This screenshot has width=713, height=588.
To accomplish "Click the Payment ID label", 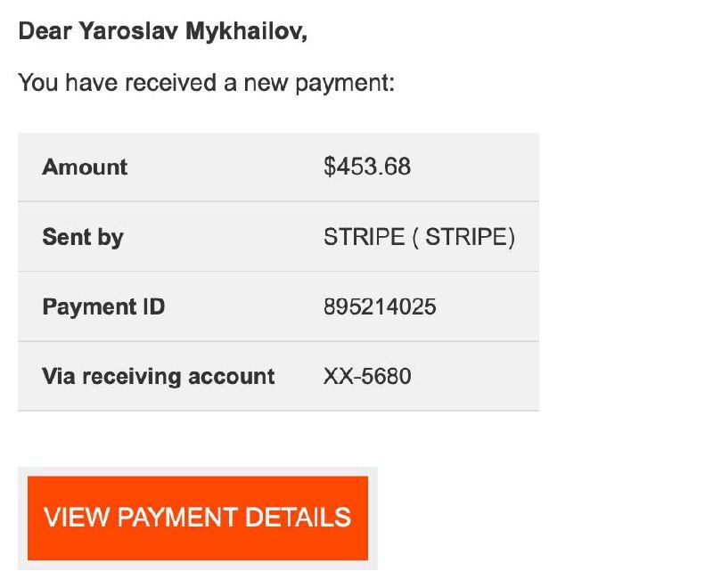I will (x=103, y=306).
